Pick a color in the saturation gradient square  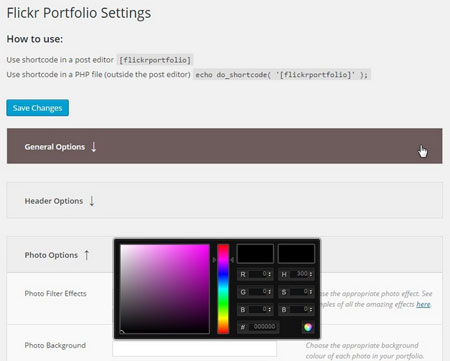[x=165, y=289]
